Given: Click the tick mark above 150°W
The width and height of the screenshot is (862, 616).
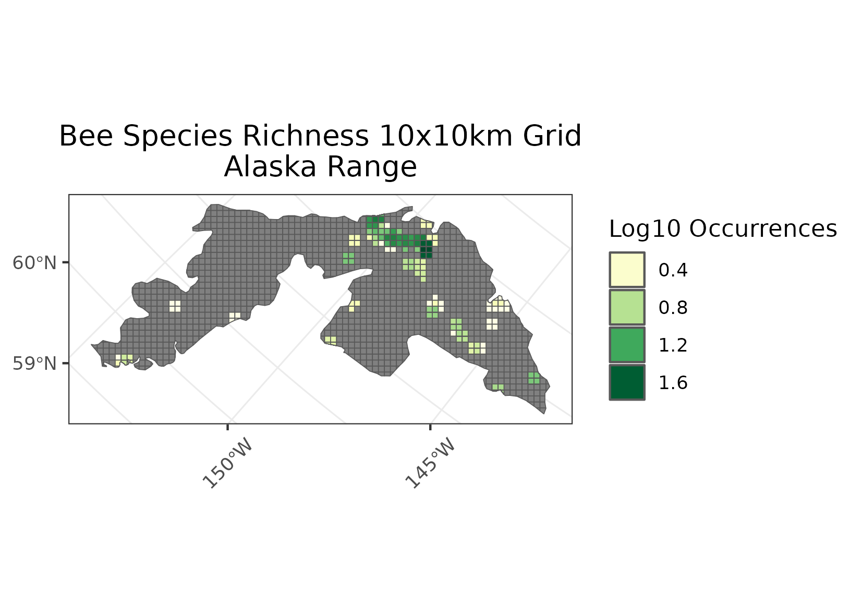Looking at the screenshot, I should pos(228,427).
